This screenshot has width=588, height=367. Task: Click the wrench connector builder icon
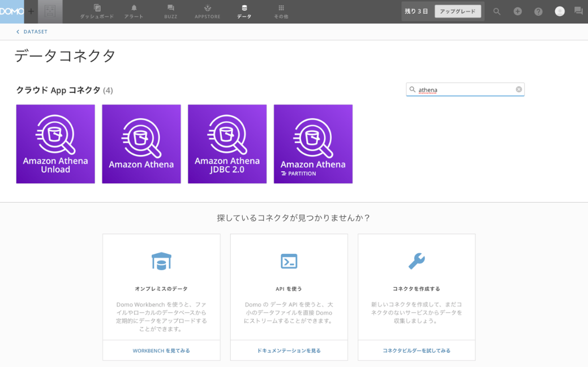417,261
